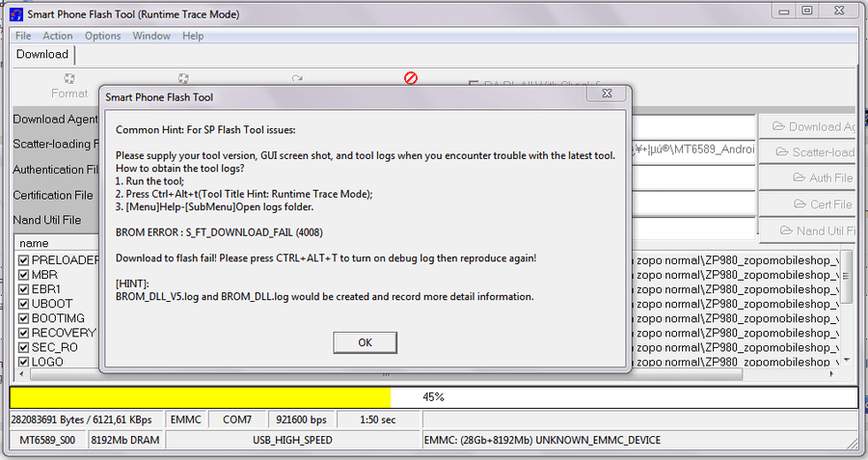Open the Options menu
Image resolution: width=868 pixels, height=460 pixels.
click(102, 36)
